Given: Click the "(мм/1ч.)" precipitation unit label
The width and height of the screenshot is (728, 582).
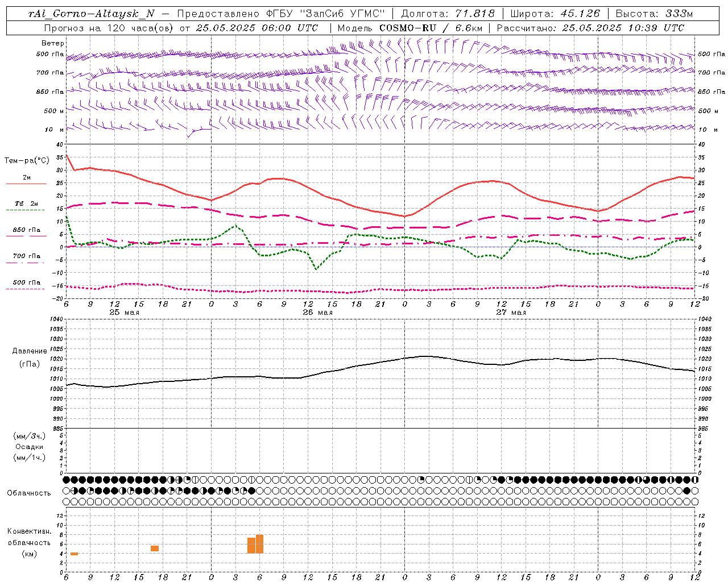Looking at the screenshot, I should (x=30, y=458).
